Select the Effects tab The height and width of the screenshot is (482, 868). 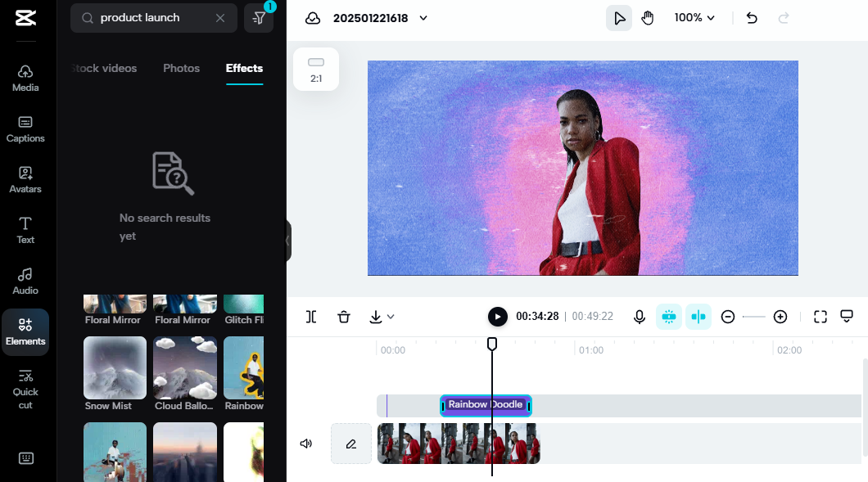tap(244, 68)
